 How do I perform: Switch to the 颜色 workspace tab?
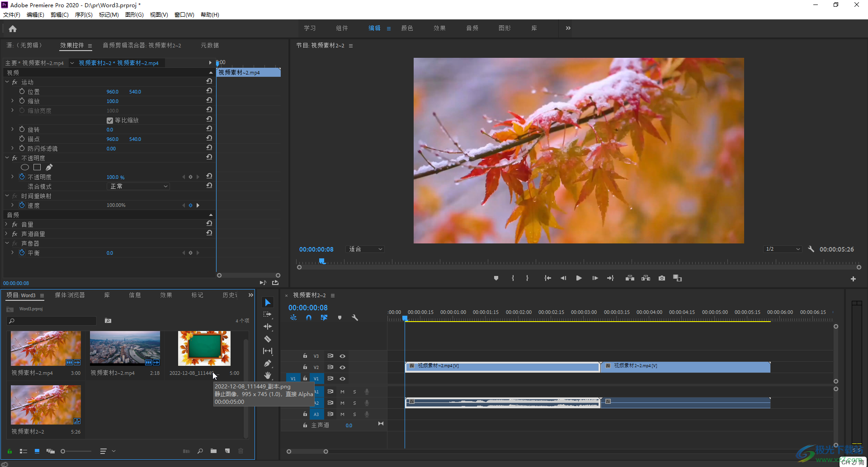coord(407,28)
